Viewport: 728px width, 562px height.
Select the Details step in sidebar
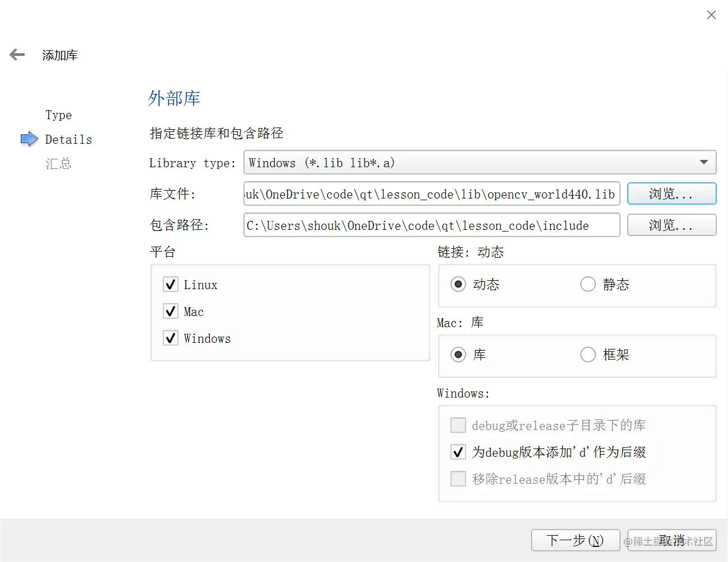tap(69, 140)
